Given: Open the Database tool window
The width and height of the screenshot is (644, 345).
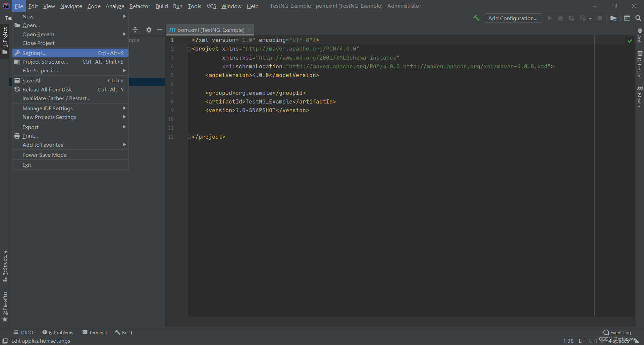Looking at the screenshot, I should click(640, 64).
